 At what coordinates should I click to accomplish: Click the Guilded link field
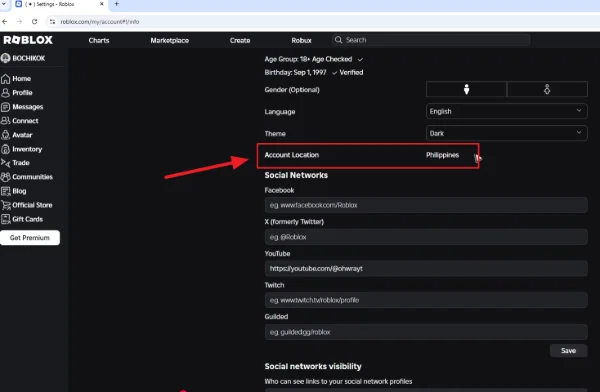[x=426, y=332]
